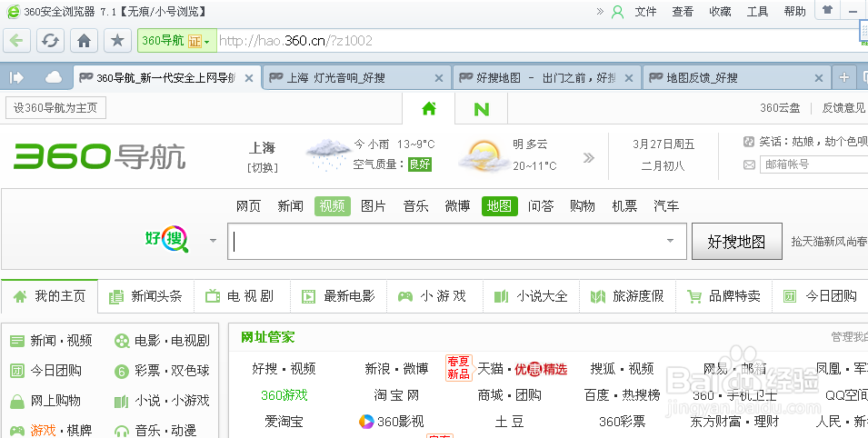Screen dimensions: 868x438
Task: Open the cloud sync icon on tab bar
Action: (x=53, y=78)
